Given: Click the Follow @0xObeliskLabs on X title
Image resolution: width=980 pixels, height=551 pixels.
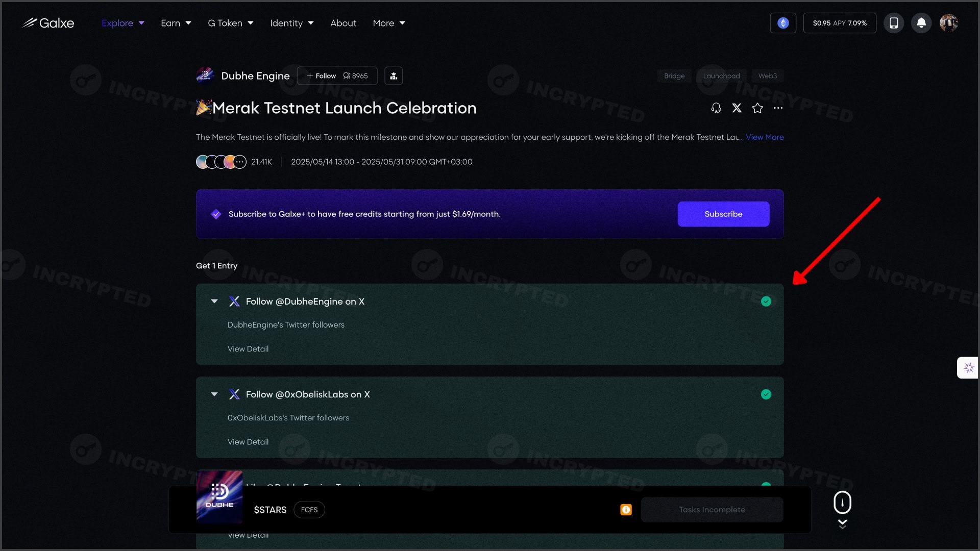Looking at the screenshot, I should (308, 394).
